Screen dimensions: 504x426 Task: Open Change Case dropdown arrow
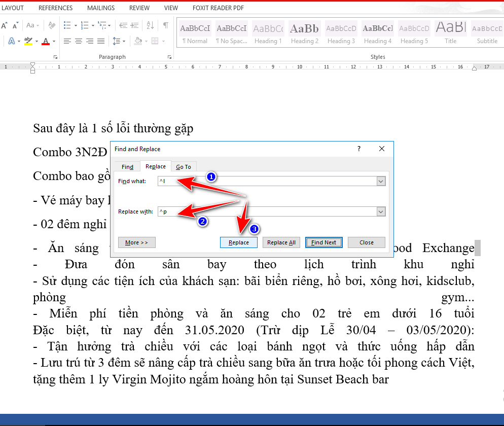[x=38, y=25]
